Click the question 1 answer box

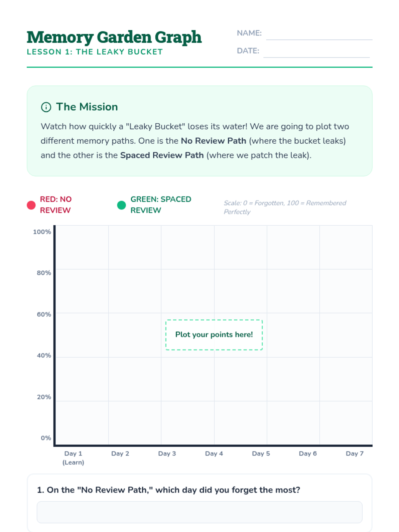pyautogui.click(x=199, y=512)
